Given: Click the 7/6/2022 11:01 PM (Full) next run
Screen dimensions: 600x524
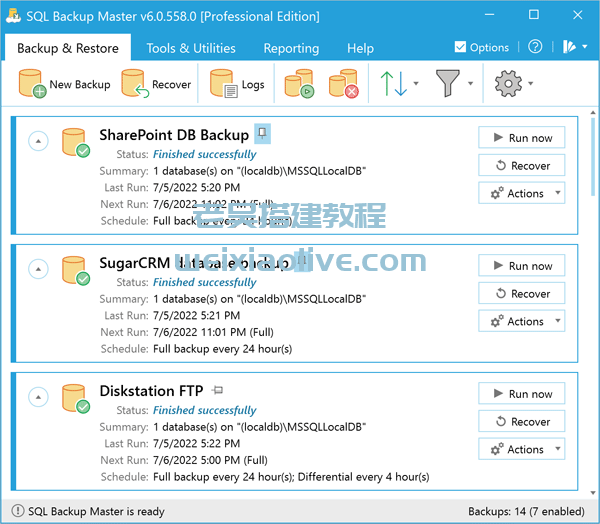Looking at the screenshot, I should [x=213, y=332].
